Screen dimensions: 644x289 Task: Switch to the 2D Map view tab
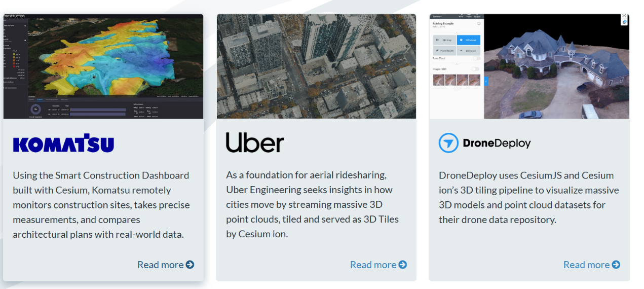(x=444, y=40)
